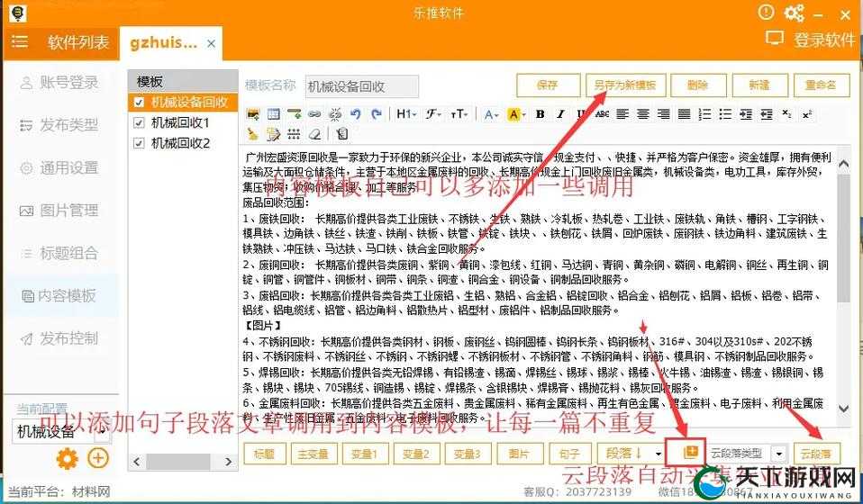Viewport: 863px width, 504px height.
Task: Insert table in editor toolbar
Action: coord(274,113)
